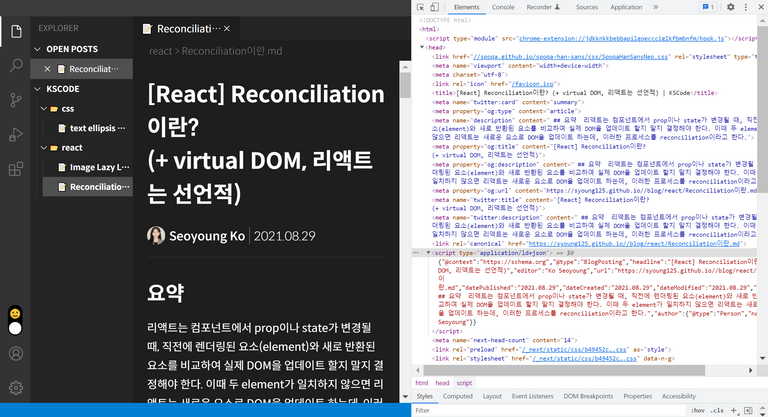Collapse the head element triangle in DOM tree
768x417 pixels.
pyautogui.click(x=422, y=48)
